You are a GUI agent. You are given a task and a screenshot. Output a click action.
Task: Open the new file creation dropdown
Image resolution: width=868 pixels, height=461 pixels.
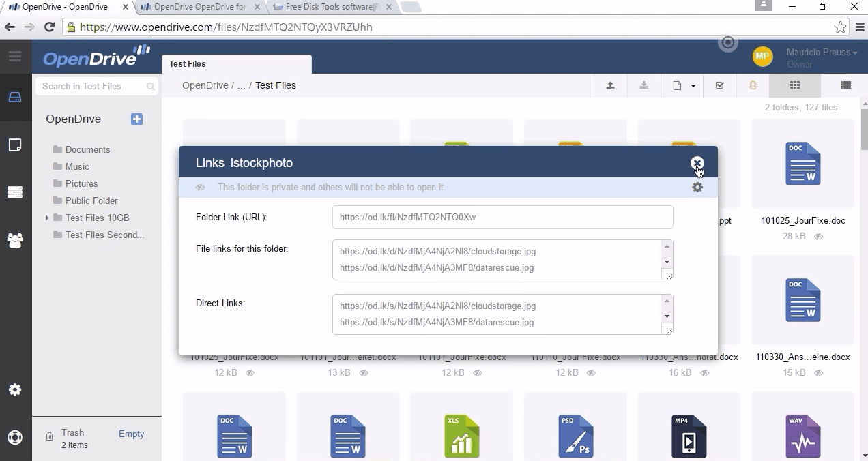coord(682,85)
